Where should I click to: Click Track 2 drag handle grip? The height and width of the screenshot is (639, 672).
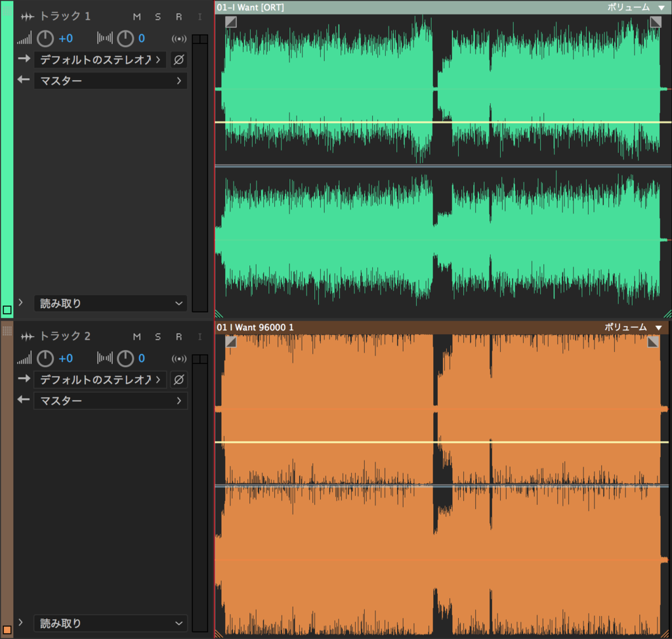tap(7, 330)
